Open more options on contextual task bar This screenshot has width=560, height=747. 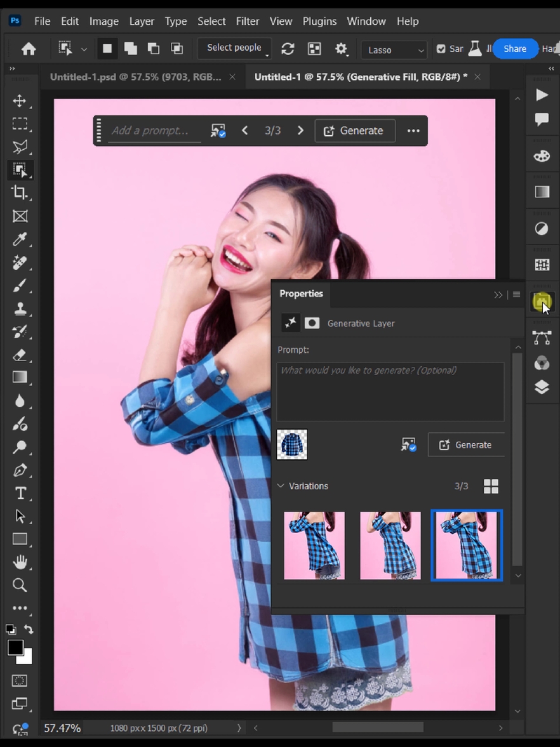click(x=413, y=131)
